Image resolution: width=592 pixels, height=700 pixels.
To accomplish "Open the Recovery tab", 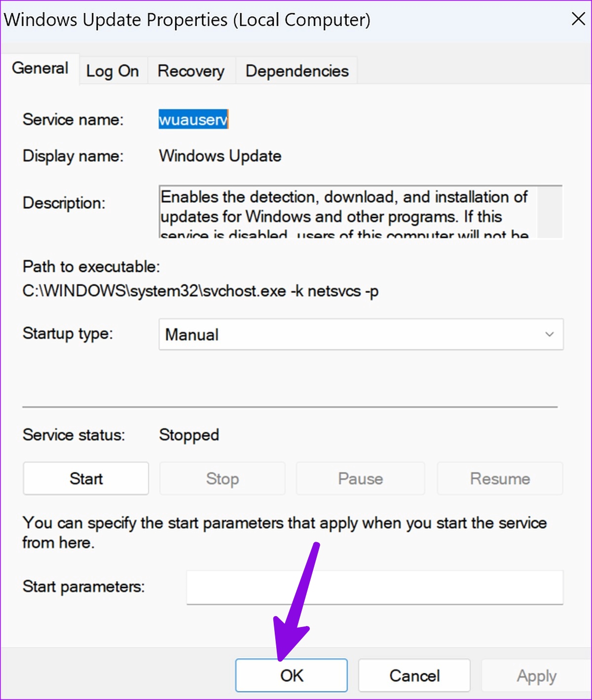I will tap(191, 71).
